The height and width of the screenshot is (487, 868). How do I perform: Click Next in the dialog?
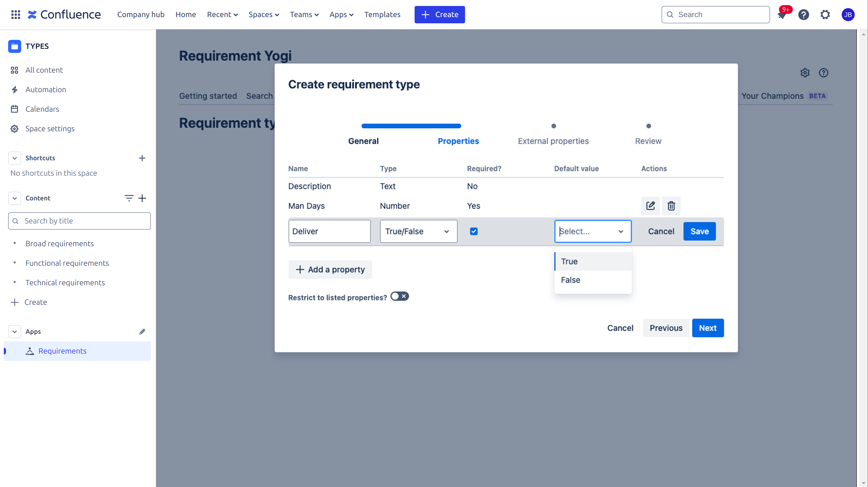[707, 328]
